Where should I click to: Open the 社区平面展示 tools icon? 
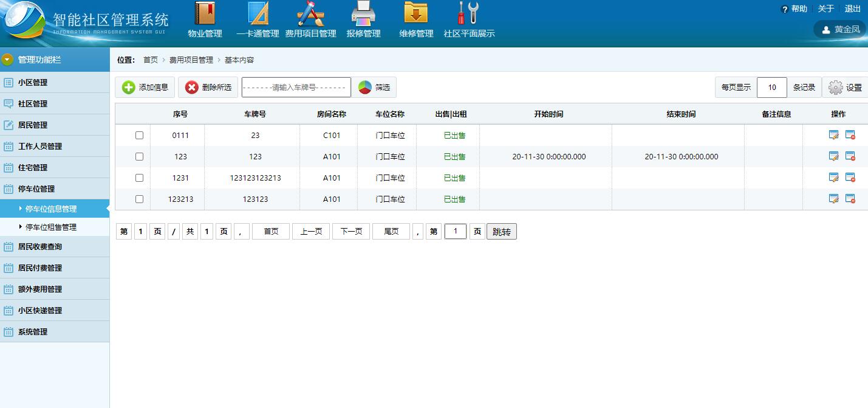(x=468, y=13)
